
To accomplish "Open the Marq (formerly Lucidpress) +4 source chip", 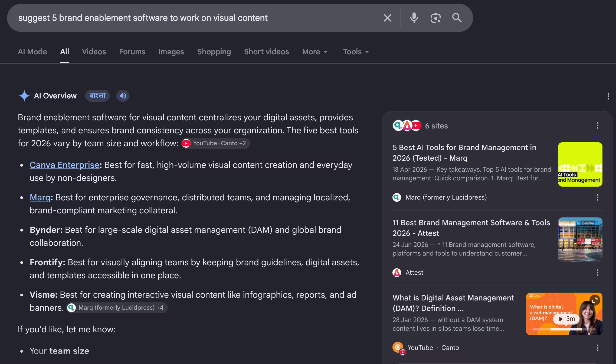I will [x=117, y=308].
